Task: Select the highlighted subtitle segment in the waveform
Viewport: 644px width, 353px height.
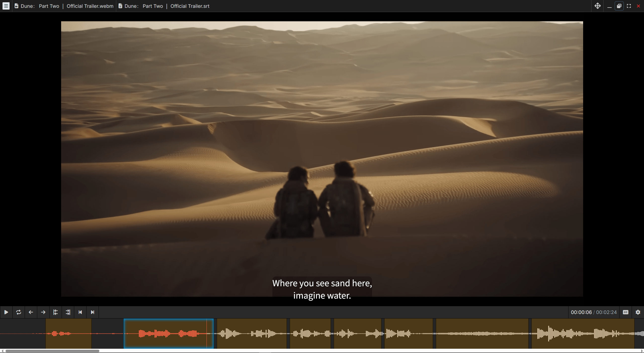Action: tap(169, 334)
